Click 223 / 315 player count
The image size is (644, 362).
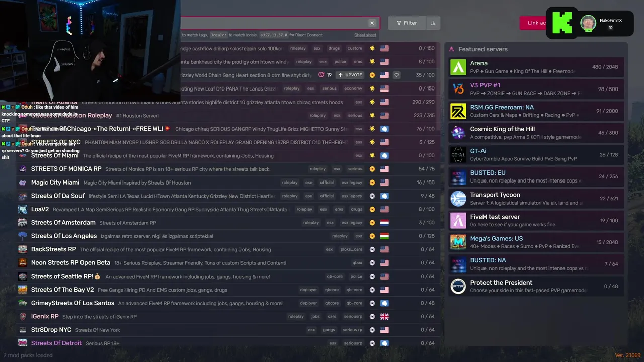tap(424, 115)
